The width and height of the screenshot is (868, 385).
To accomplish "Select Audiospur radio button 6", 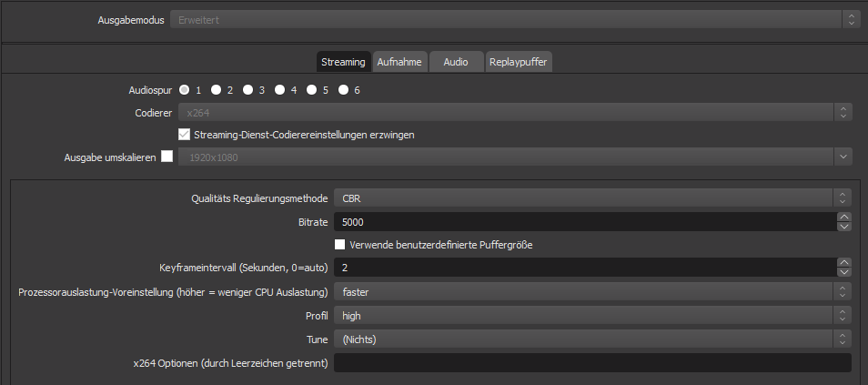I will (343, 90).
